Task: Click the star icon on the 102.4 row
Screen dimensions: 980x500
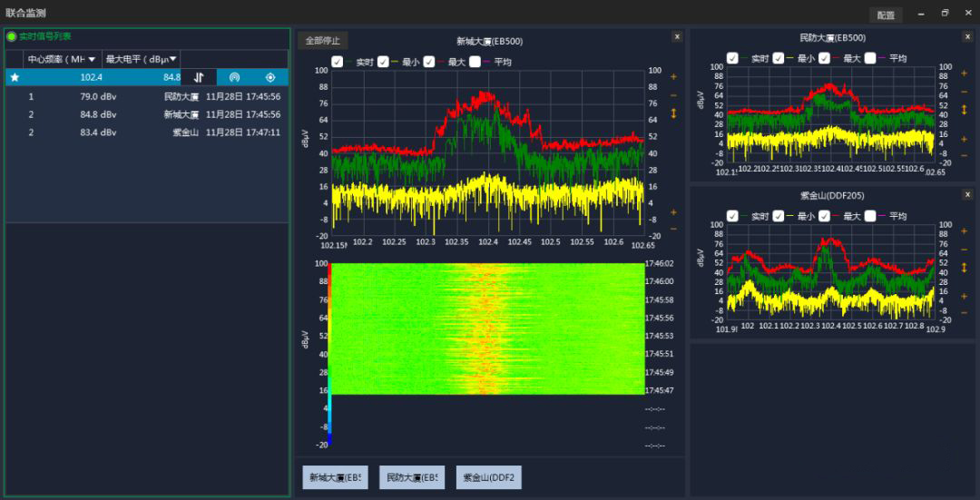Action: click(x=14, y=78)
